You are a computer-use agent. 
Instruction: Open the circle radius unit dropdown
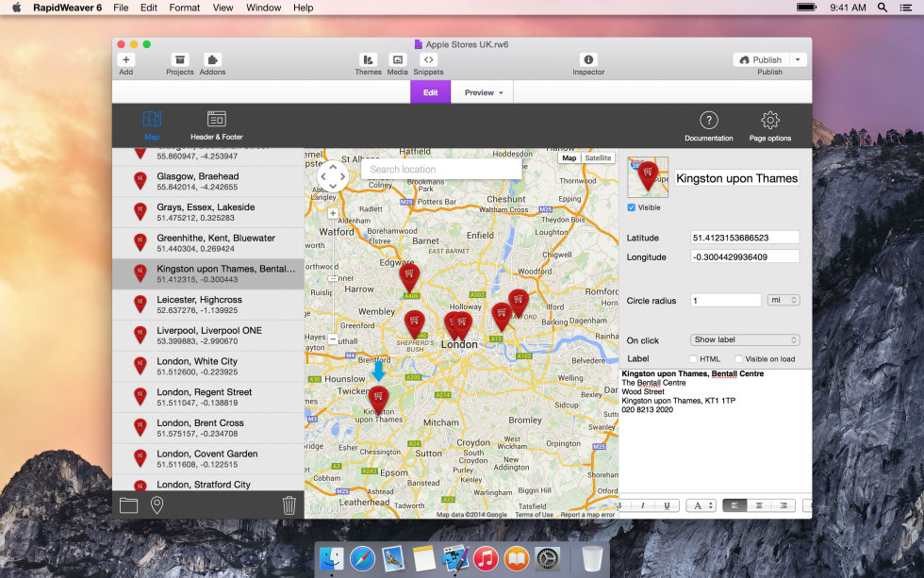[784, 300]
